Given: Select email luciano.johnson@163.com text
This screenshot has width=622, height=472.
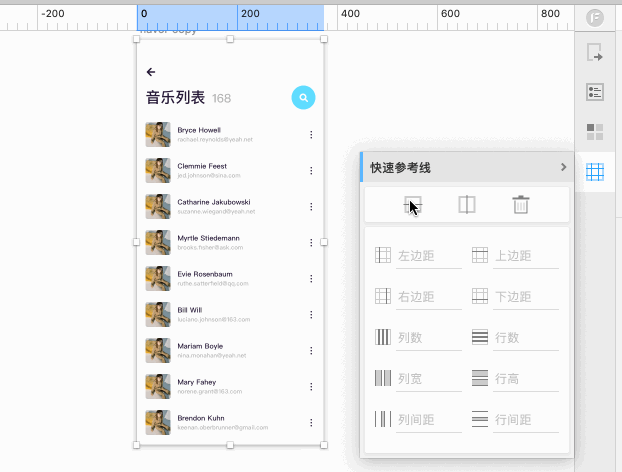Looking at the screenshot, I should coord(214,320).
